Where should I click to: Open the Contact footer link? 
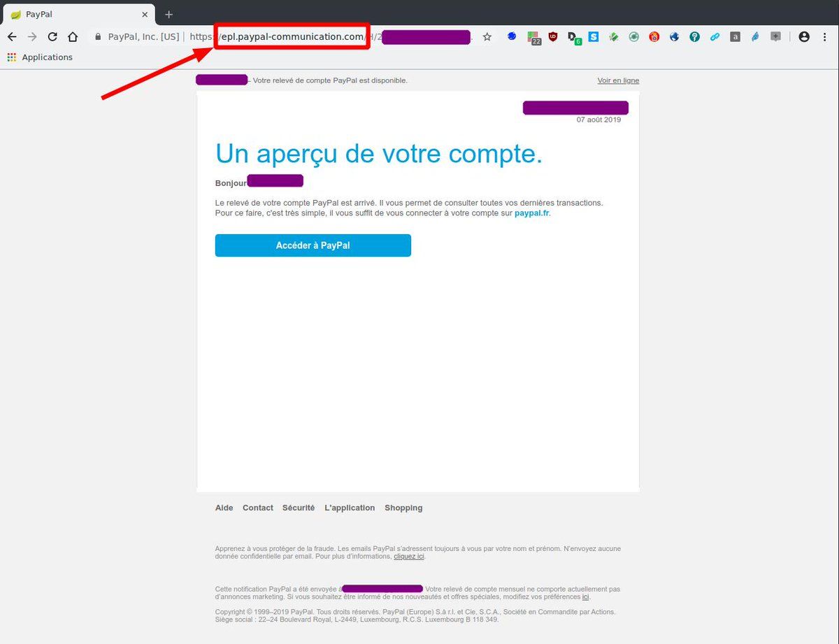click(258, 508)
